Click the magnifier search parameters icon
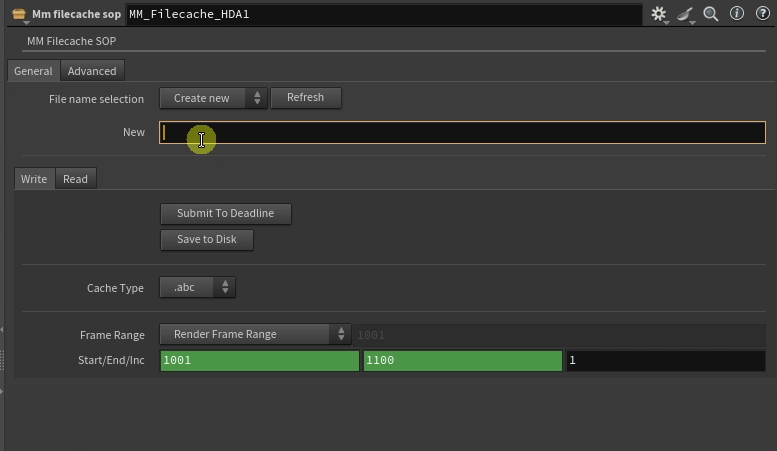The image size is (777, 451). pyautogui.click(x=711, y=14)
